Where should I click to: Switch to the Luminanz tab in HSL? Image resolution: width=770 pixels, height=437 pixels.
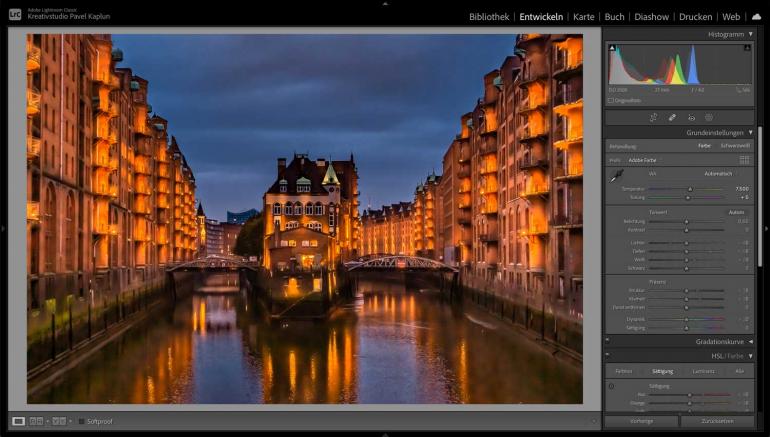coord(703,370)
